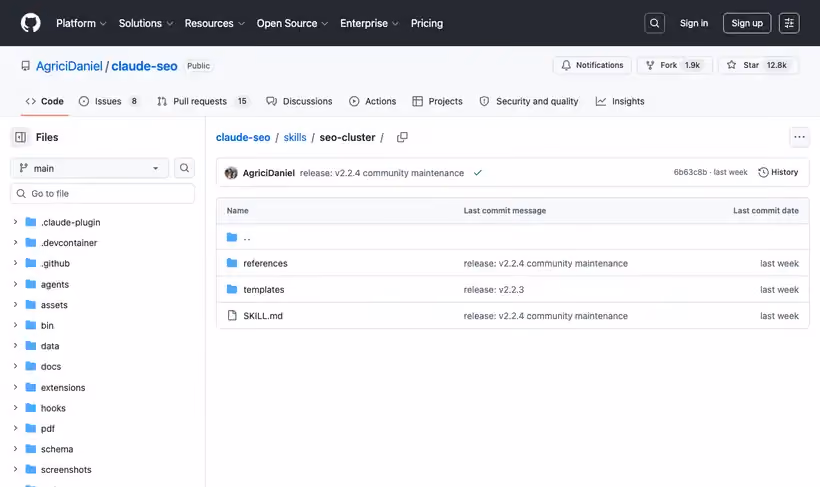Collapse the file tree side panel icon
Image resolution: width=820 pixels, height=487 pixels.
click(x=20, y=137)
